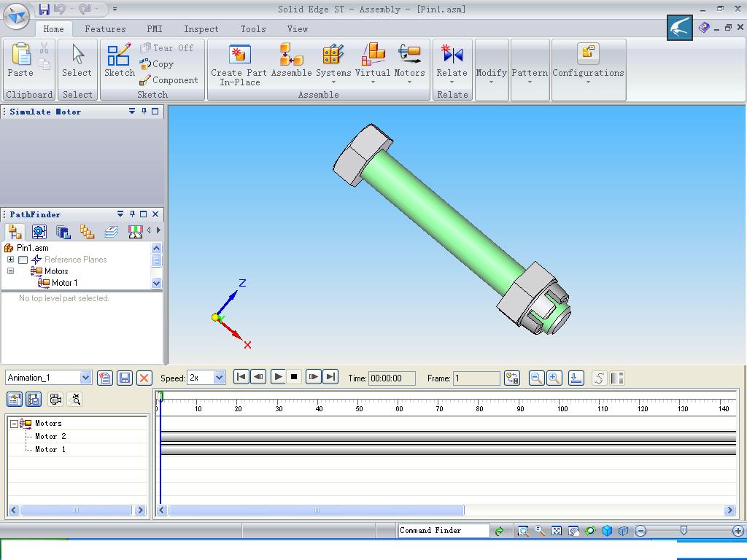Click the Copy sketch command
Image resolution: width=747 pixels, height=560 pixels.
(x=157, y=64)
